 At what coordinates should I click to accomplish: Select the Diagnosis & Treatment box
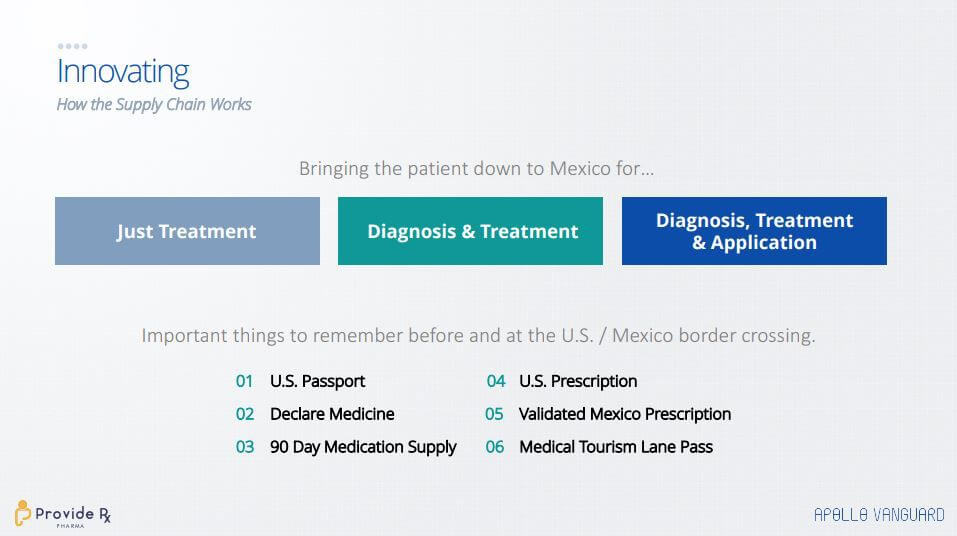pos(471,231)
